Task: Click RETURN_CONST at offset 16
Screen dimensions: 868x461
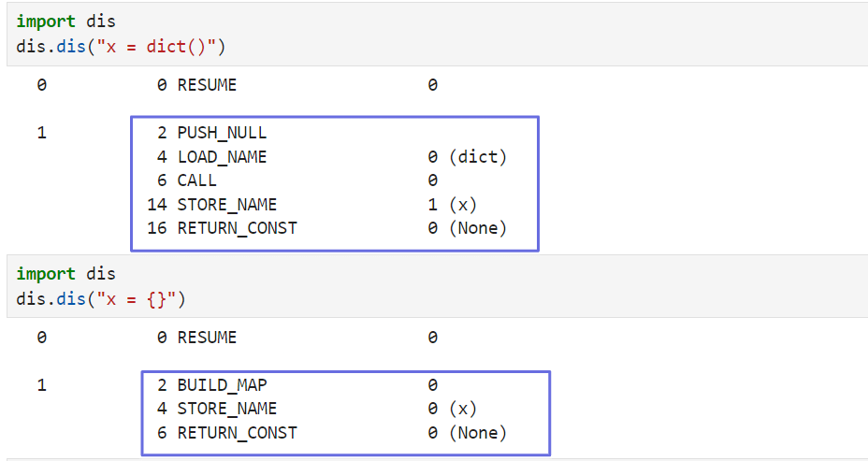Action: tap(237, 228)
